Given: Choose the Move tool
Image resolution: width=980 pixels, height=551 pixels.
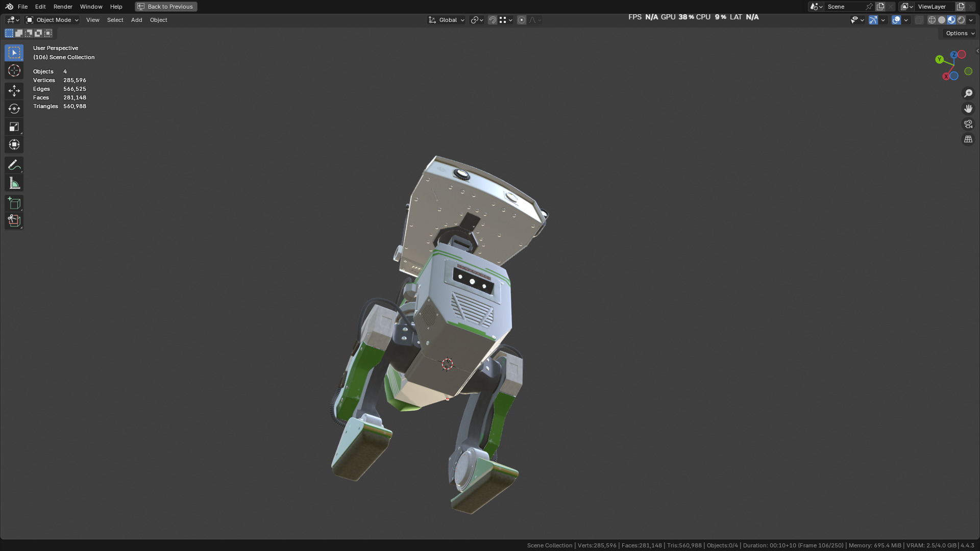Looking at the screenshot, I should tap(14, 91).
